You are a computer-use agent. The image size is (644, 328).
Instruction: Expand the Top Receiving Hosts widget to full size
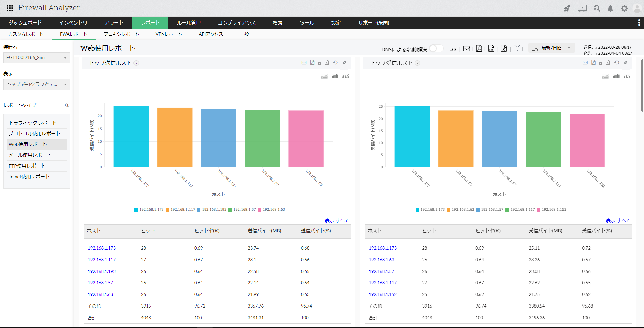(x=626, y=63)
